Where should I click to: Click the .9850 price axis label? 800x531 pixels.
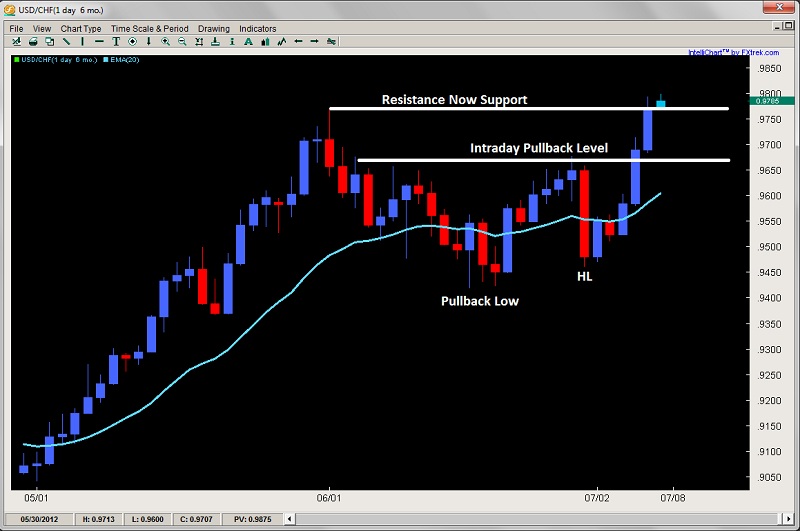(769, 68)
